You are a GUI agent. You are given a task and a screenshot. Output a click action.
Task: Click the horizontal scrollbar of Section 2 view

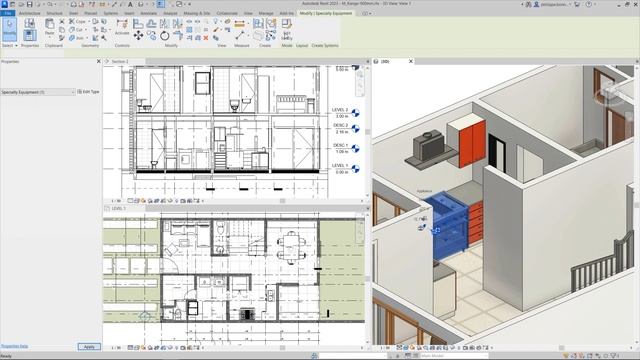(282, 201)
